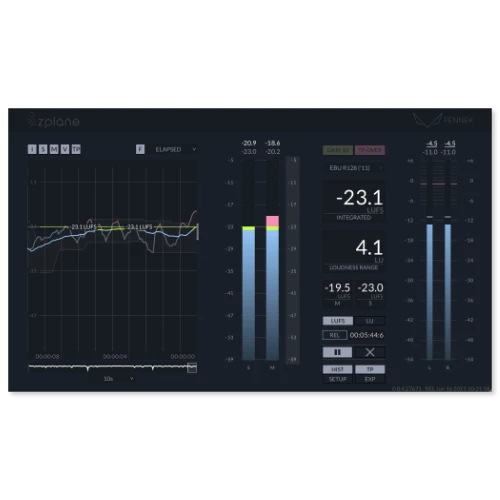Click the -18.6 value above the M meter

point(273,143)
